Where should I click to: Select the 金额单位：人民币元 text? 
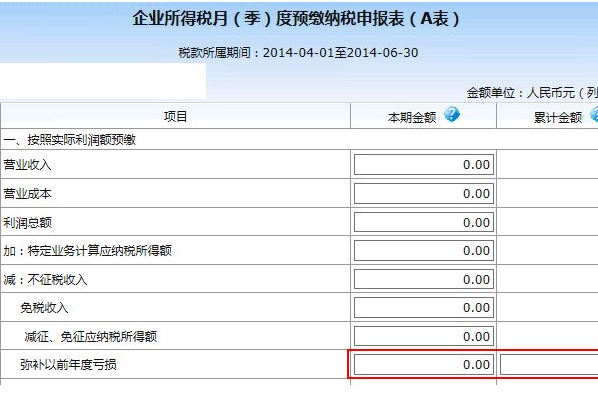coord(532,93)
